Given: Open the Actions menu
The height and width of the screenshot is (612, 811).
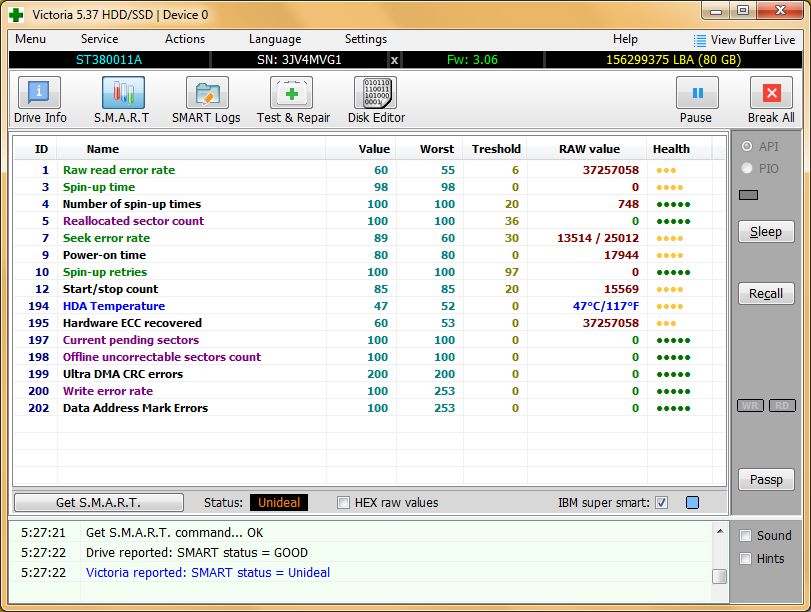Looking at the screenshot, I should click(x=185, y=39).
